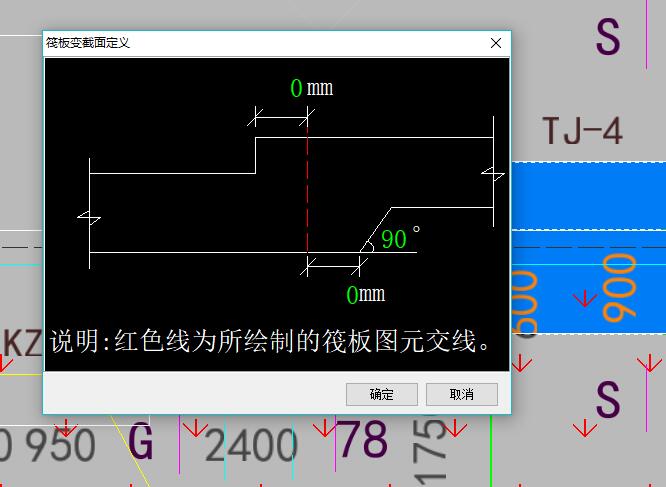Select the TJ-4 label in drawing
This screenshot has width=666, height=487.
pyautogui.click(x=582, y=131)
